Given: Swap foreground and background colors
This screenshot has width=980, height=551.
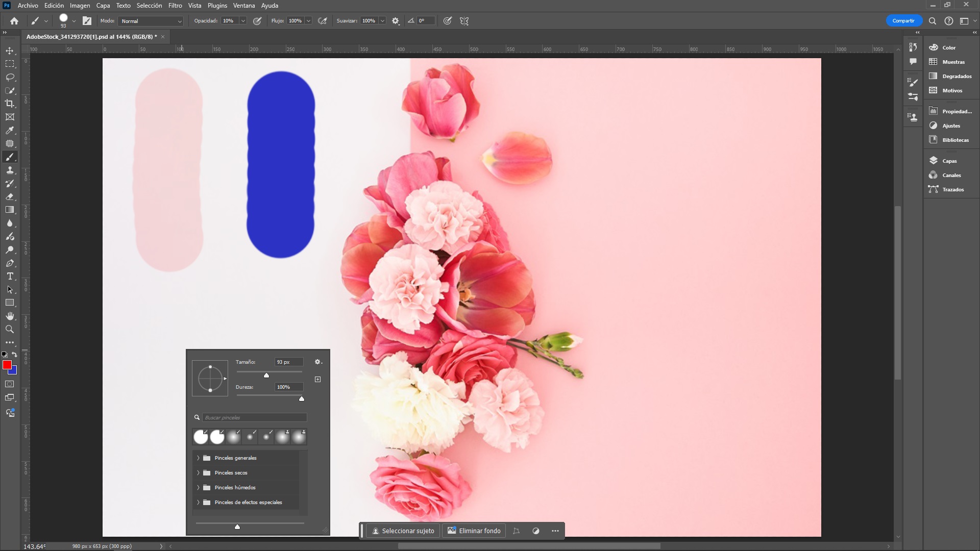Looking at the screenshot, I should coord(14,355).
